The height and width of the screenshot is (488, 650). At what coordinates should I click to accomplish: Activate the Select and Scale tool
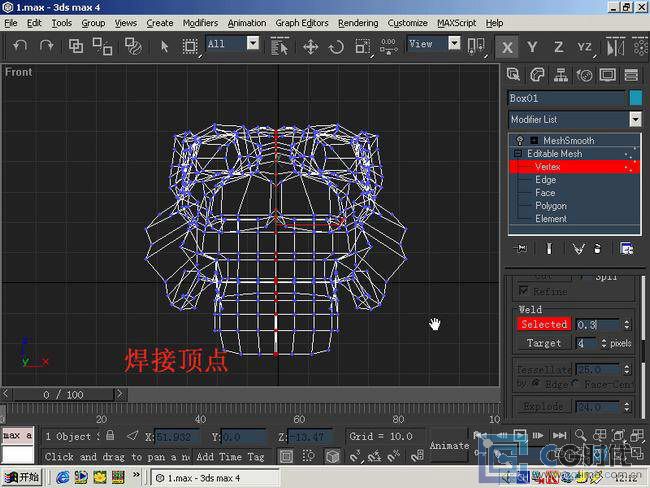363,46
